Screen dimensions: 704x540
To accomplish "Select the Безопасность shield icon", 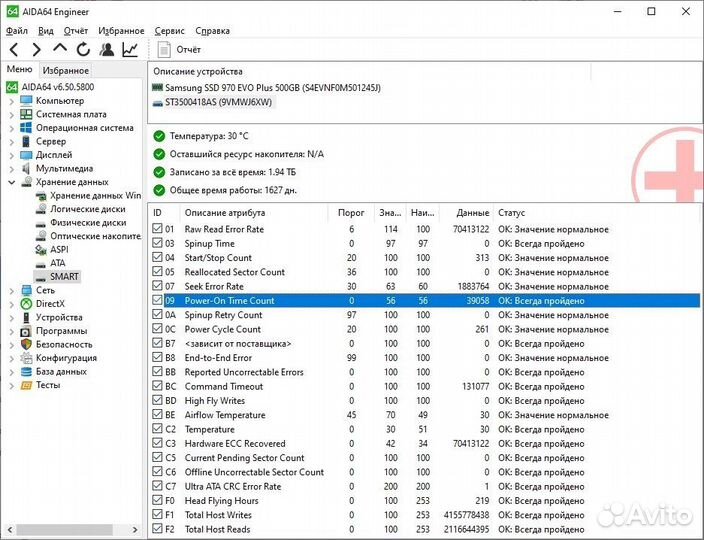I will [x=26, y=345].
